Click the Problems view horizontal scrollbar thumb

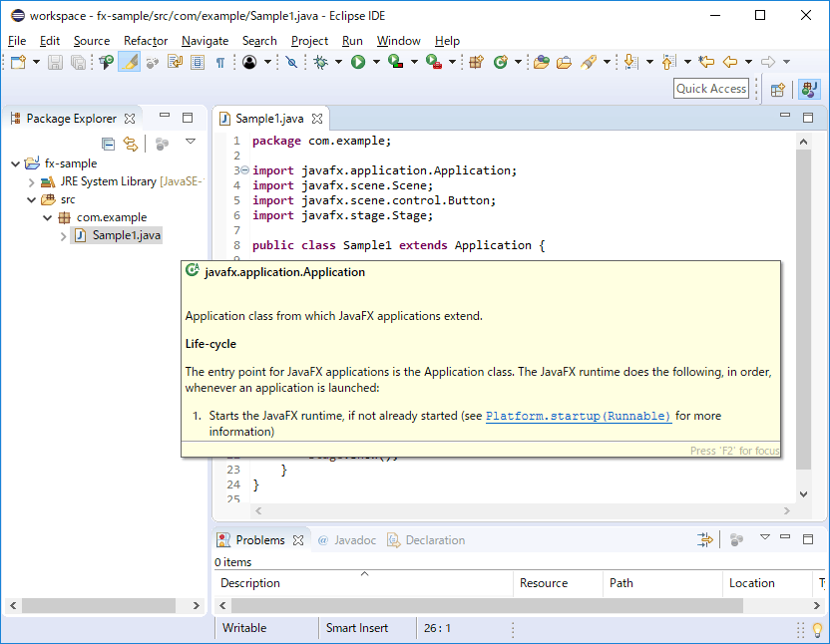pyautogui.click(x=488, y=605)
